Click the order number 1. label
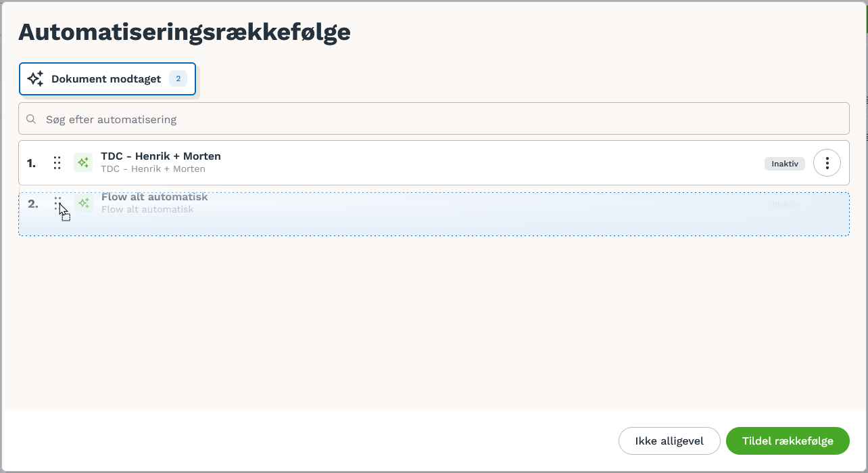 (x=31, y=163)
